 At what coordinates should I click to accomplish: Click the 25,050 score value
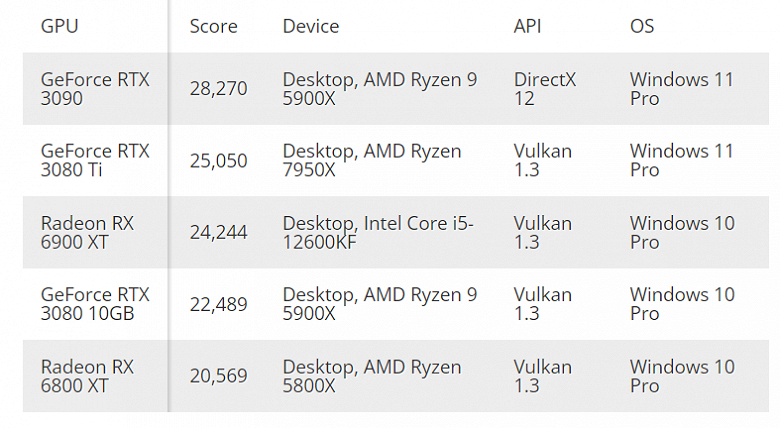(x=218, y=161)
